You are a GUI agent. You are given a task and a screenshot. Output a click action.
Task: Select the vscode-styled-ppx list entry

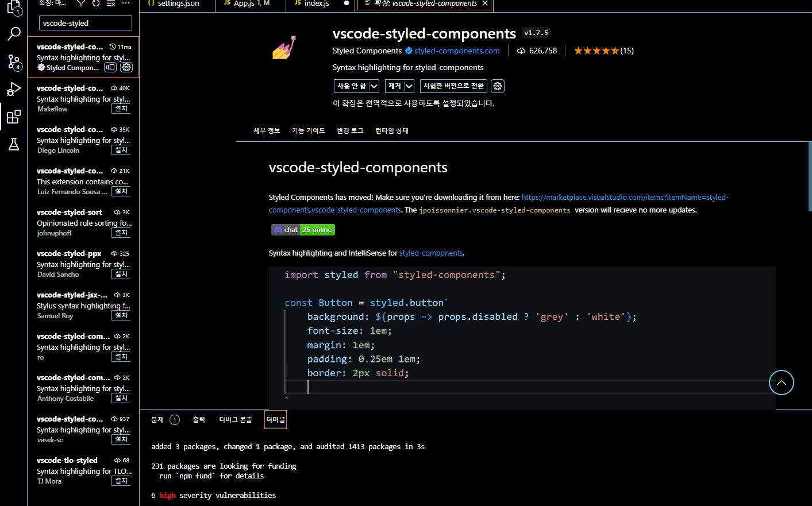(x=83, y=264)
